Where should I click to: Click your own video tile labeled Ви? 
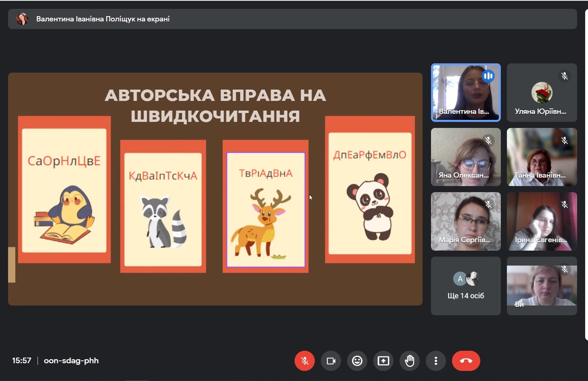click(x=542, y=286)
